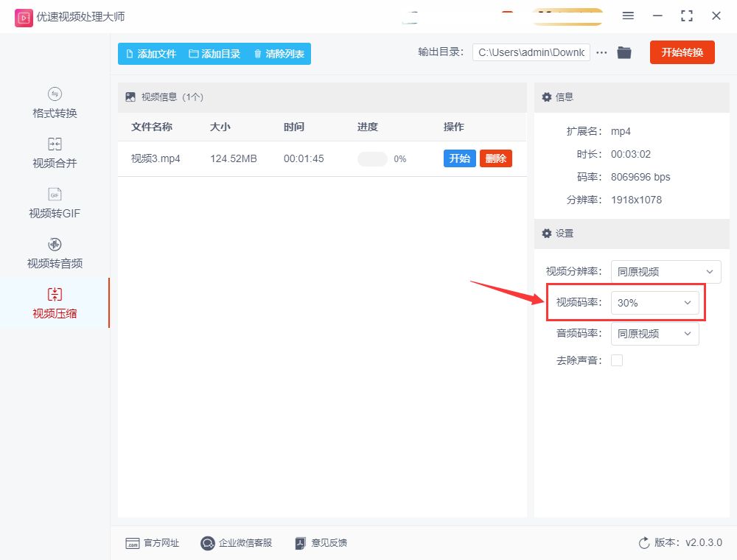Click the 官方网址 link text
This screenshot has width=737, height=560.
pos(161,543)
